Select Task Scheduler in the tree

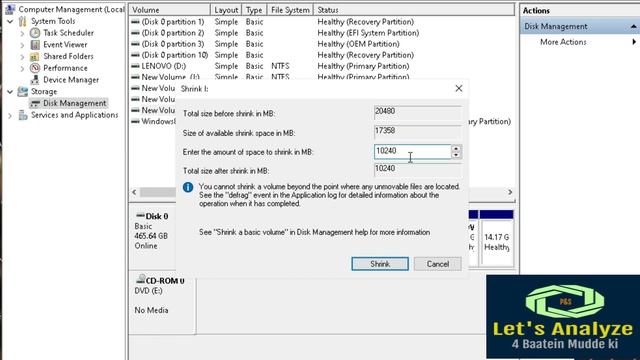[68, 33]
